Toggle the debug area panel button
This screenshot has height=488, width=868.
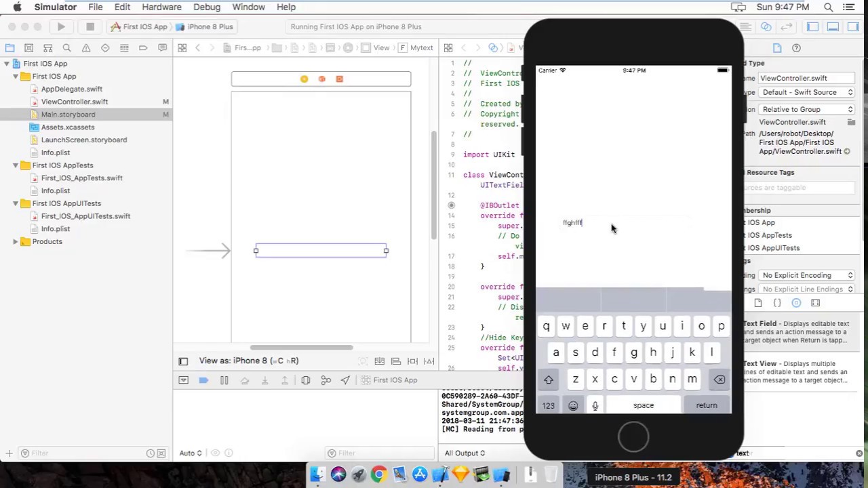pyautogui.click(x=833, y=26)
